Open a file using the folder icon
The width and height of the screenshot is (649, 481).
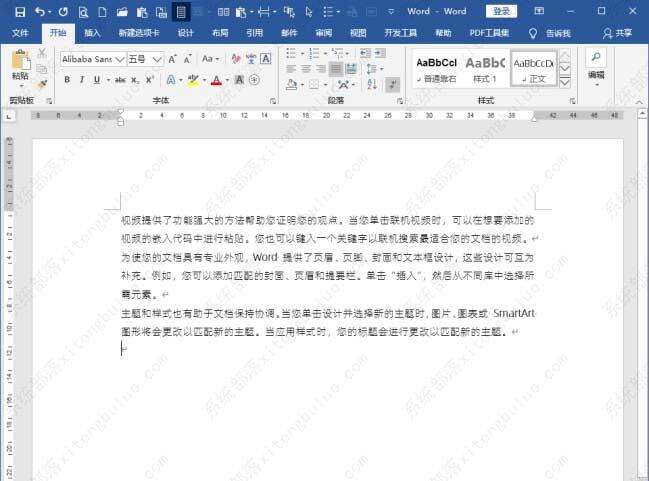122,12
